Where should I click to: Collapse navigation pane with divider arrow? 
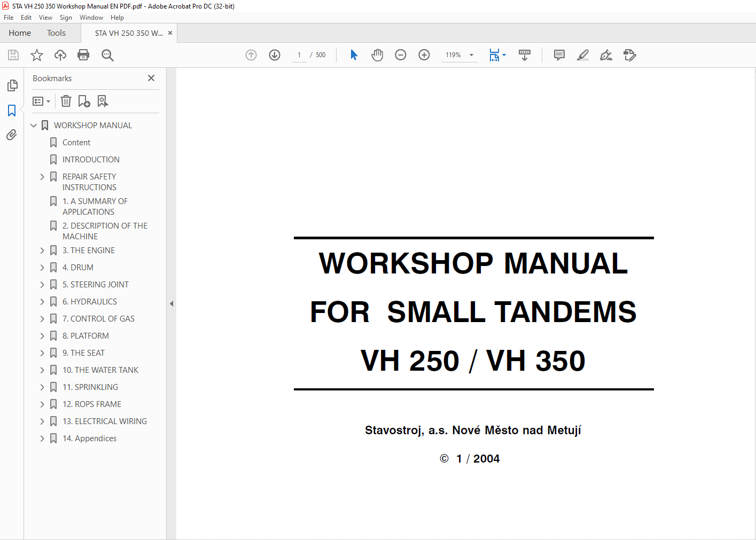tap(172, 303)
